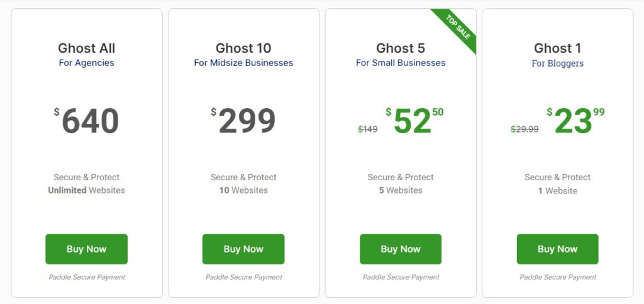Click the green $52.50 discounted price
The width and height of the screenshot is (644, 304).
pyautogui.click(x=414, y=121)
